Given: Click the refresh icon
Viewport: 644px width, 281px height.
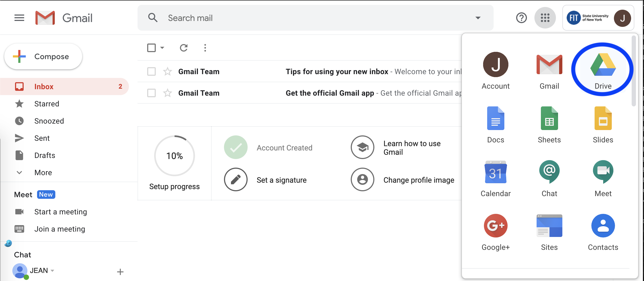Looking at the screenshot, I should point(184,48).
